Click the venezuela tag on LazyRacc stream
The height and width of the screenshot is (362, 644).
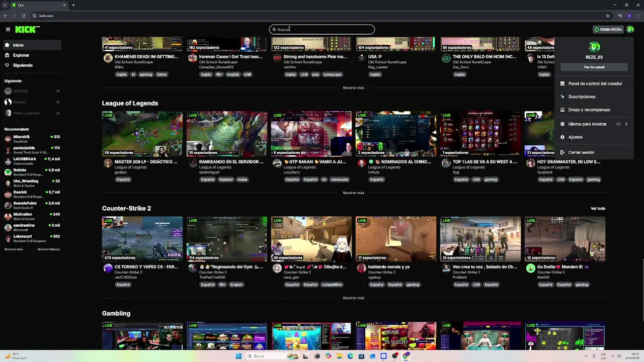pyautogui.click(x=339, y=179)
